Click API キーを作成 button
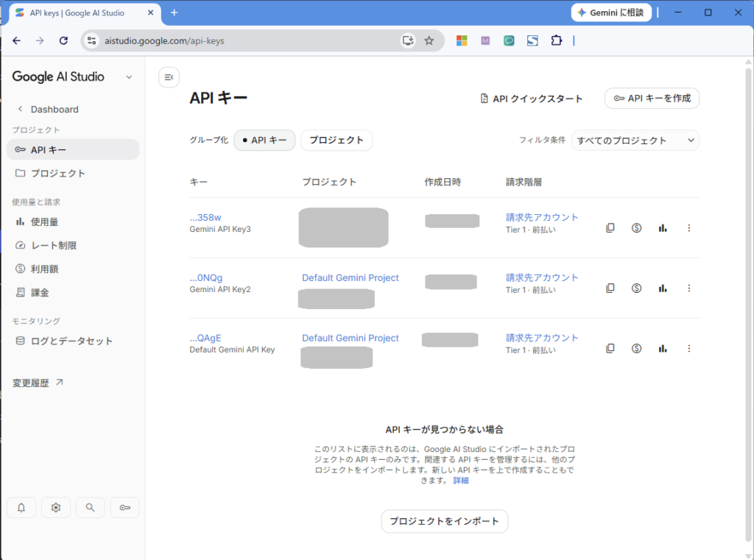 [652, 98]
